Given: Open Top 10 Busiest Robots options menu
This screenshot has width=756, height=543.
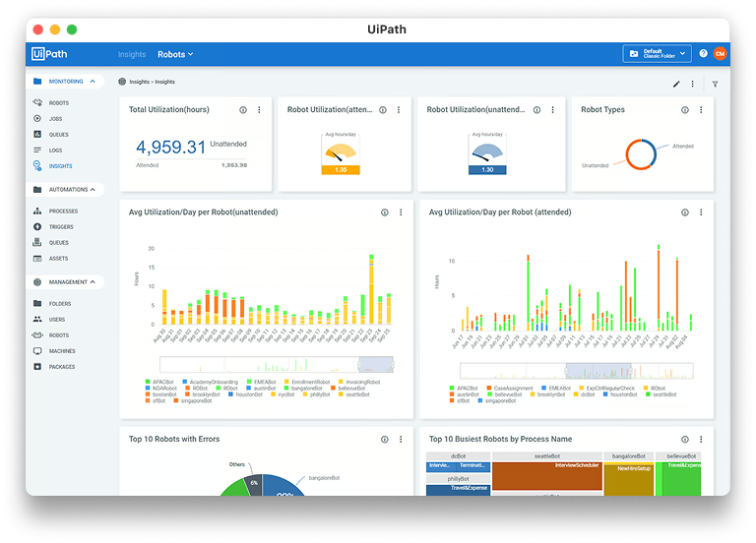Looking at the screenshot, I should [x=701, y=440].
